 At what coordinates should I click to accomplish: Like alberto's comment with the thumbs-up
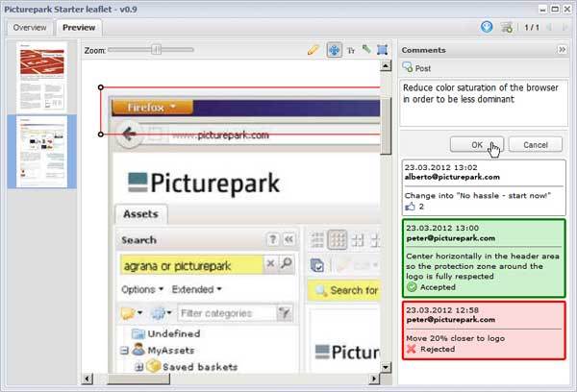point(410,207)
